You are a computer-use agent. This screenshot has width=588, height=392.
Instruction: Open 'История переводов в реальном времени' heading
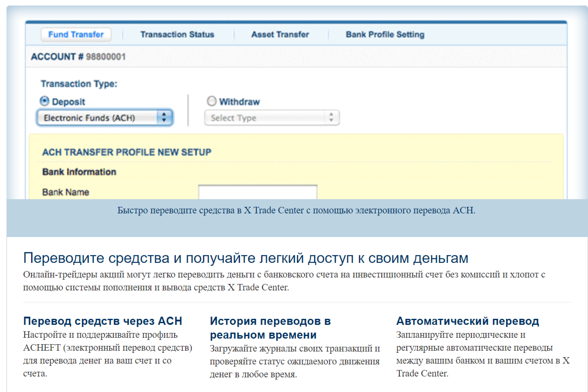pos(270,328)
